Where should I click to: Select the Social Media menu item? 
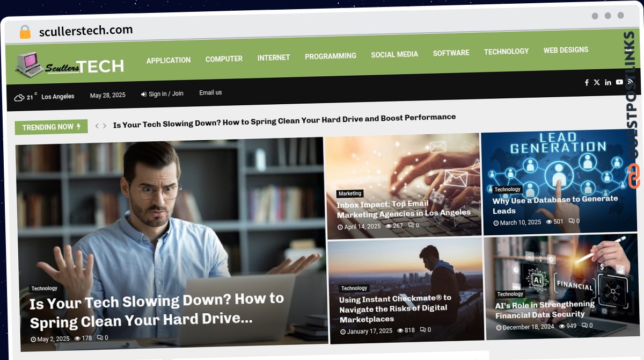coord(394,54)
